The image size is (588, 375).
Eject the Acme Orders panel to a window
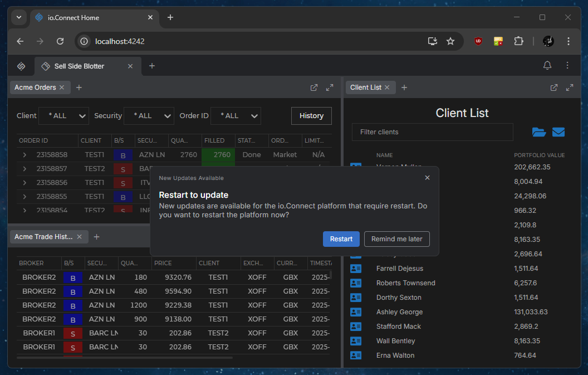point(314,87)
